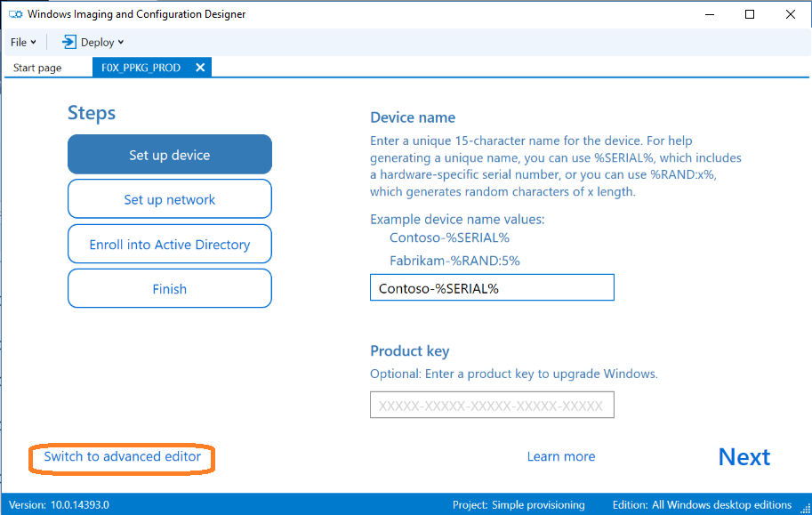
Task: Click the Device name input field
Action: pyautogui.click(x=492, y=287)
